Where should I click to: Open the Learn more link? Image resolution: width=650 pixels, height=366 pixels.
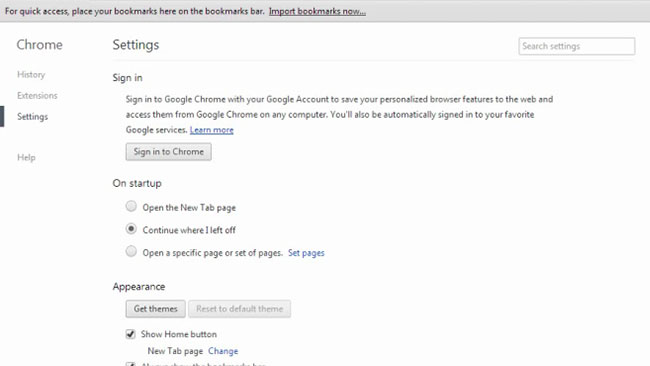[x=211, y=130]
